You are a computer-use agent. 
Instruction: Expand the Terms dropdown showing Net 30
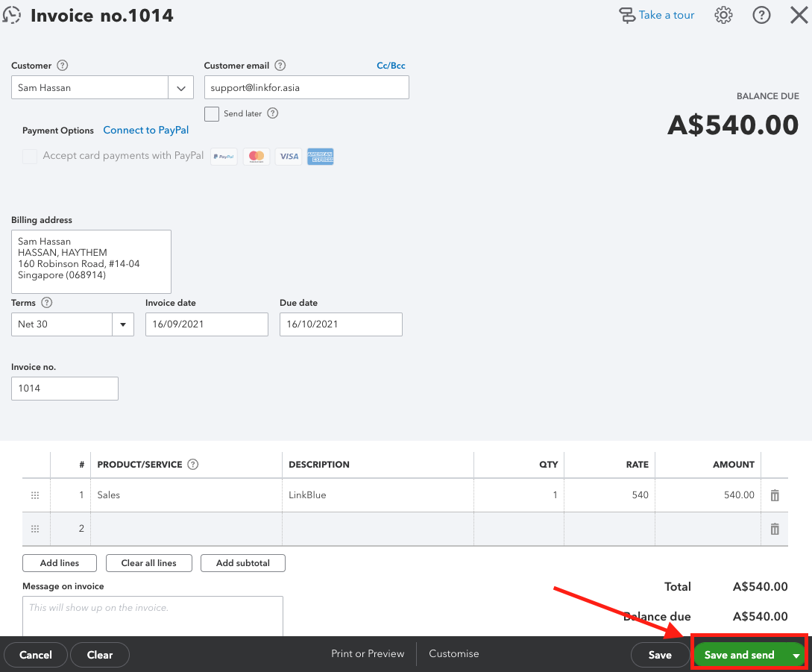click(x=123, y=324)
